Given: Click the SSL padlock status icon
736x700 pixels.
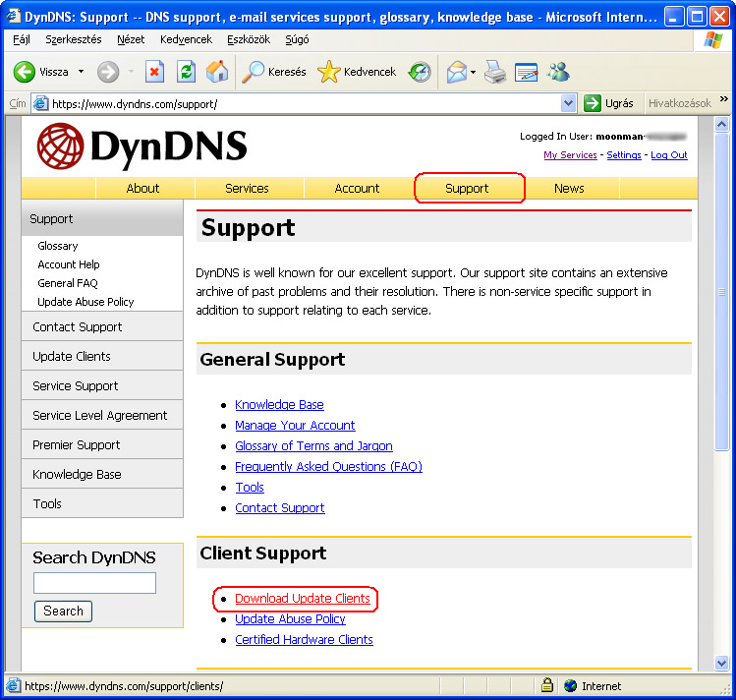Looking at the screenshot, I should (x=546, y=685).
